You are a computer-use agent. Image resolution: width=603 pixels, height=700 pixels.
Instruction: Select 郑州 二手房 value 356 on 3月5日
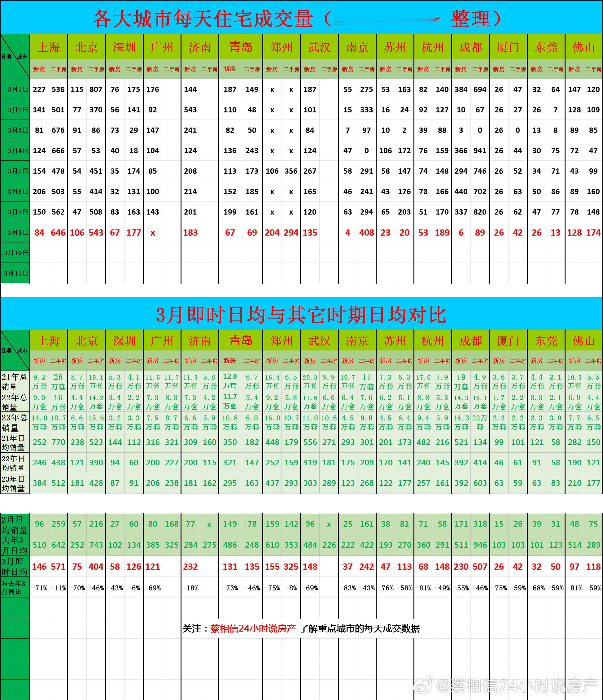click(291, 171)
